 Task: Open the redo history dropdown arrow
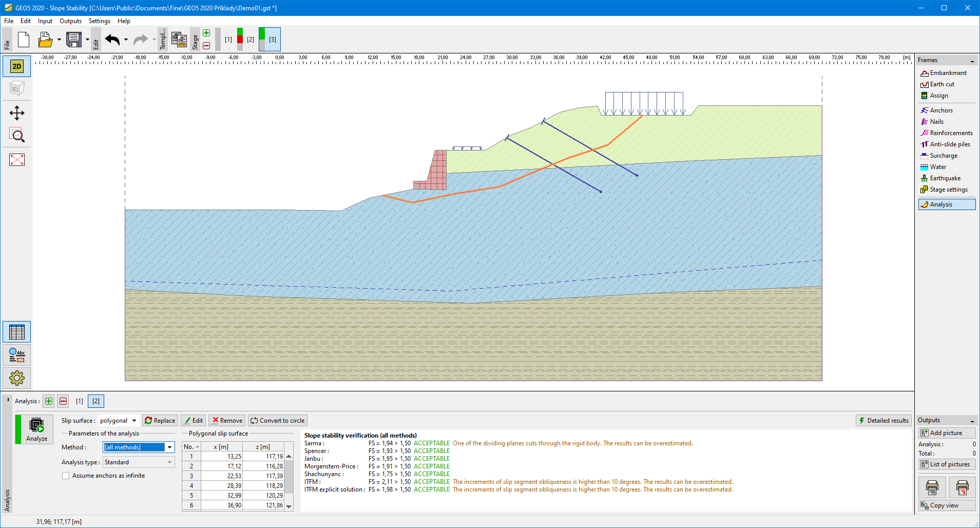pos(154,40)
